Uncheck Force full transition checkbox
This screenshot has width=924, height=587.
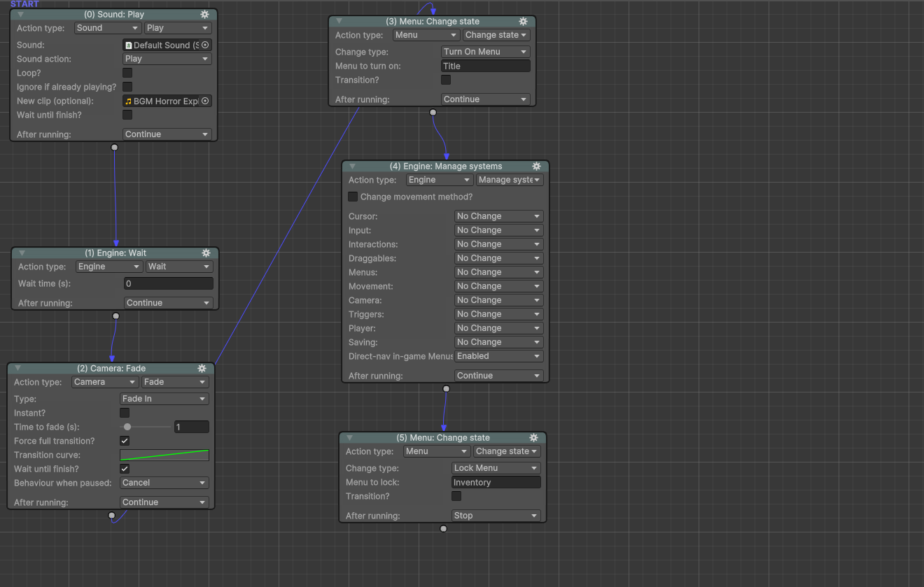click(125, 441)
